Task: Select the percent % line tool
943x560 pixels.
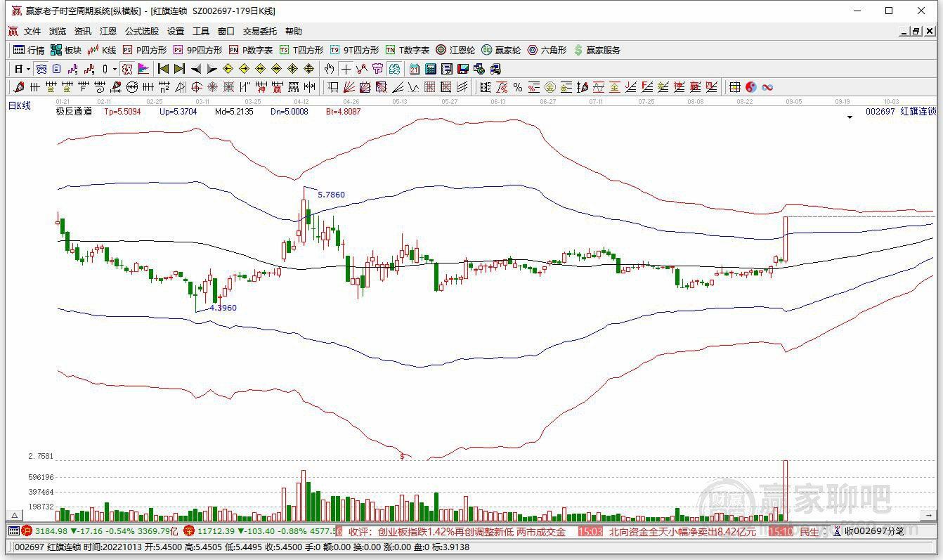Action: (x=518, y=87)
